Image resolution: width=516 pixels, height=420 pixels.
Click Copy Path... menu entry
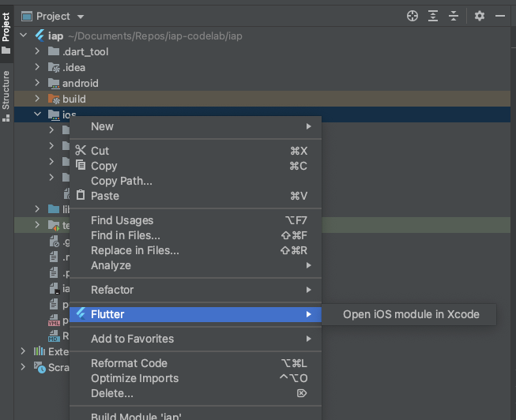(121, 181)
